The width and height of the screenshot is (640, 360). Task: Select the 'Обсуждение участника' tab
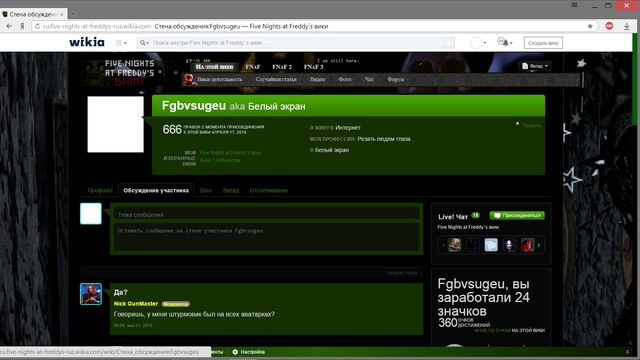tap(156, 190)
